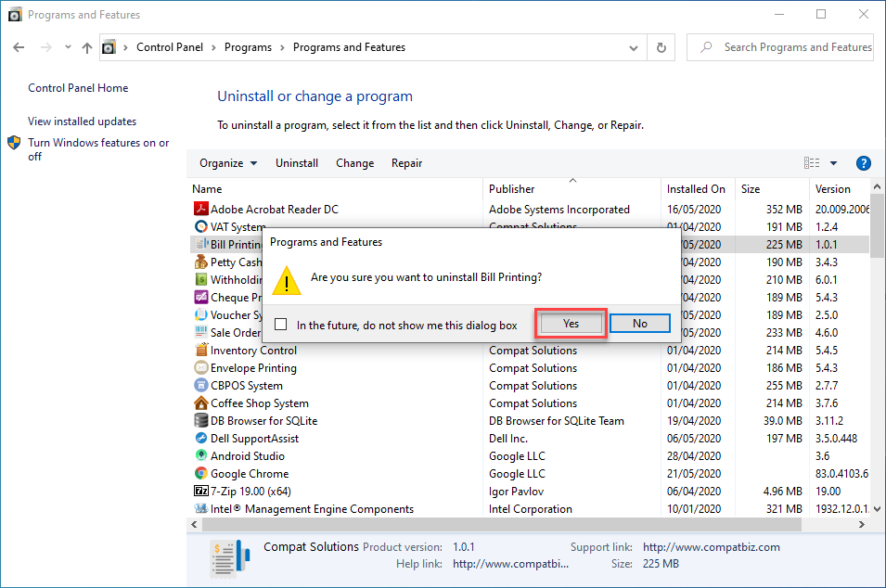Click the Android Studio icon
Image resolution: width=886 pixels, height=588 pixels.
[x=200, y=455]
